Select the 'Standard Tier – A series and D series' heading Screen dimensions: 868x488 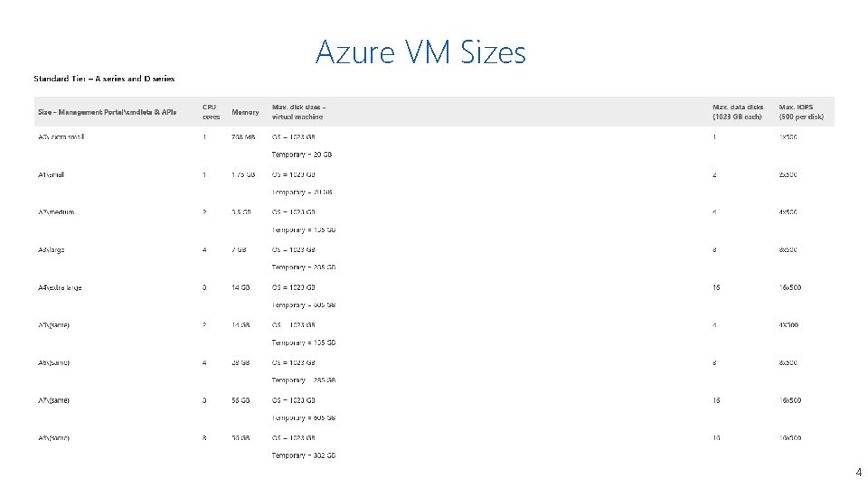(104, 79)
